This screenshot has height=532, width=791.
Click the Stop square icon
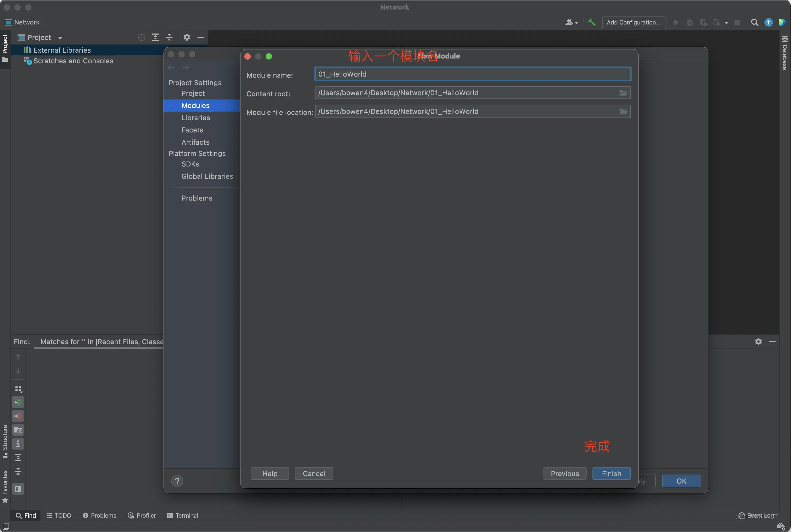point(737,22)
